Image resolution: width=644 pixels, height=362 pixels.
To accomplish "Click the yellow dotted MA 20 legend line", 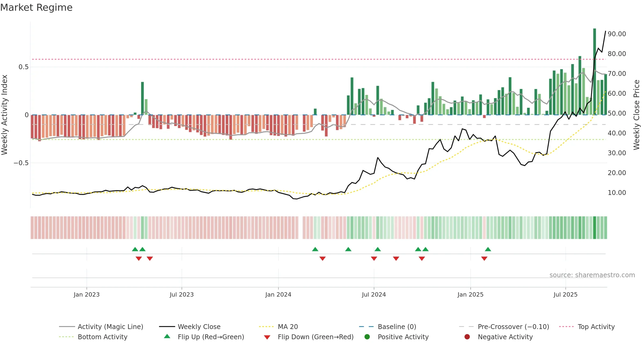I will tap(266, 327).
